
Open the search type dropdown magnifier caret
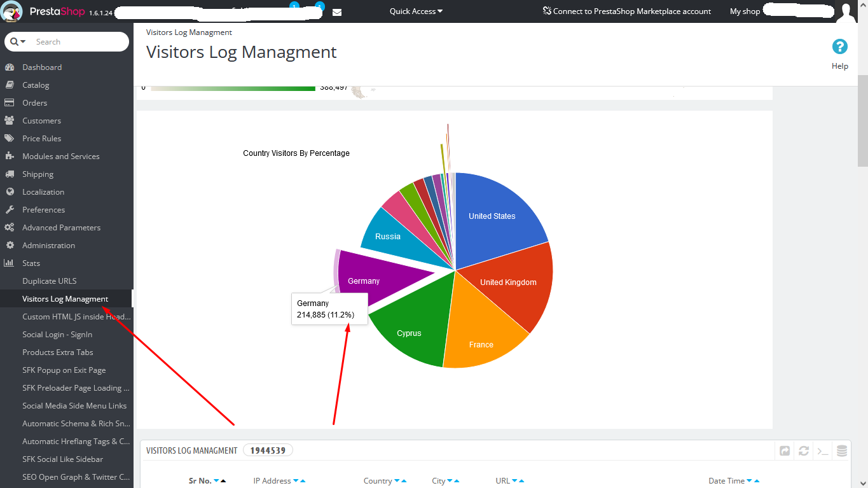tap(18, 42)
